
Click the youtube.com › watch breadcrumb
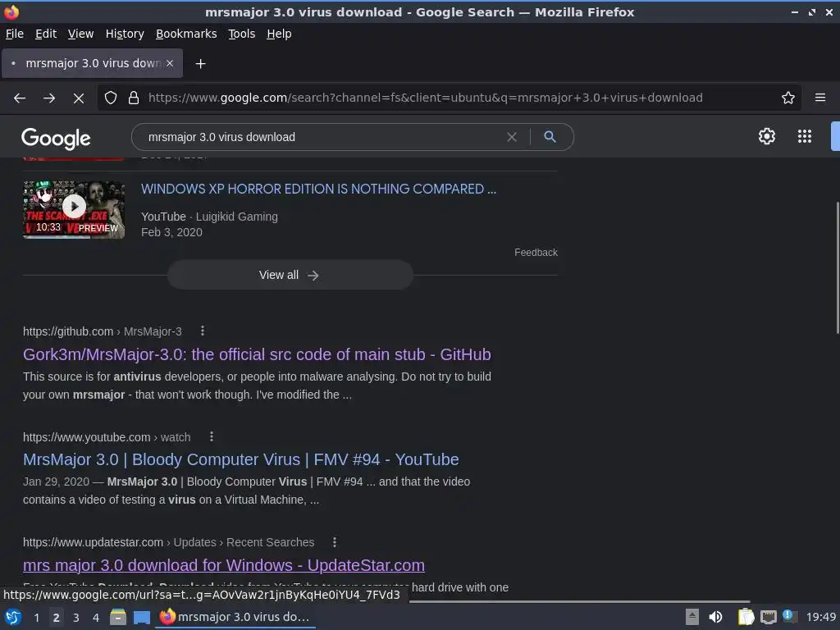coord(107,437)
